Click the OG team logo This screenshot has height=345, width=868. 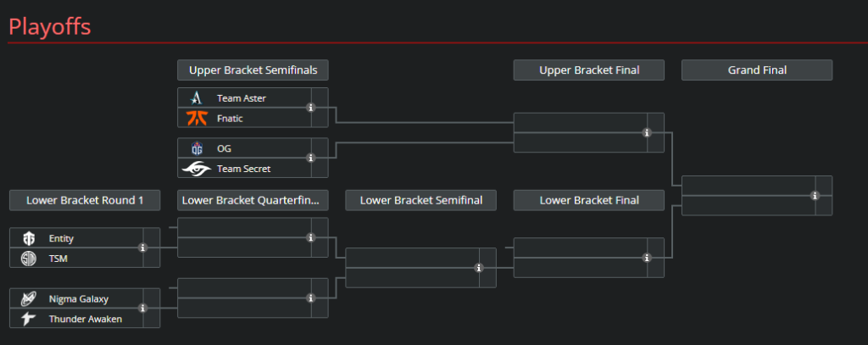197,148
